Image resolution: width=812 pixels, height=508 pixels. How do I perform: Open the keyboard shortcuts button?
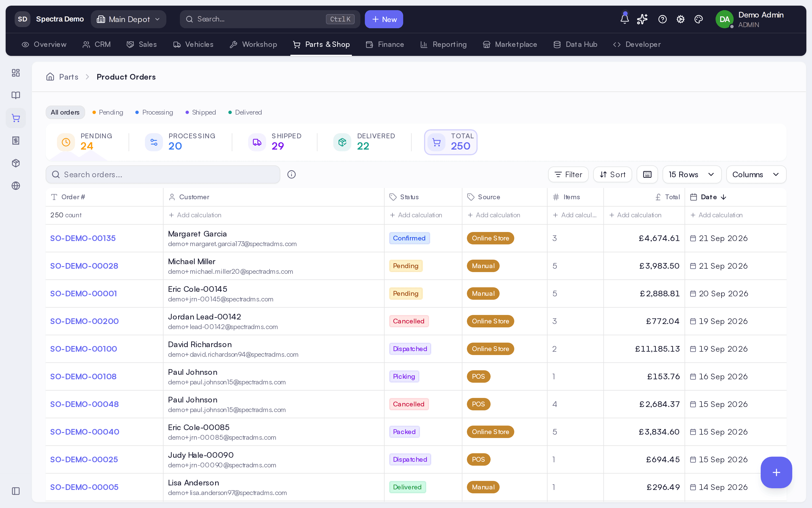(647, 174)
